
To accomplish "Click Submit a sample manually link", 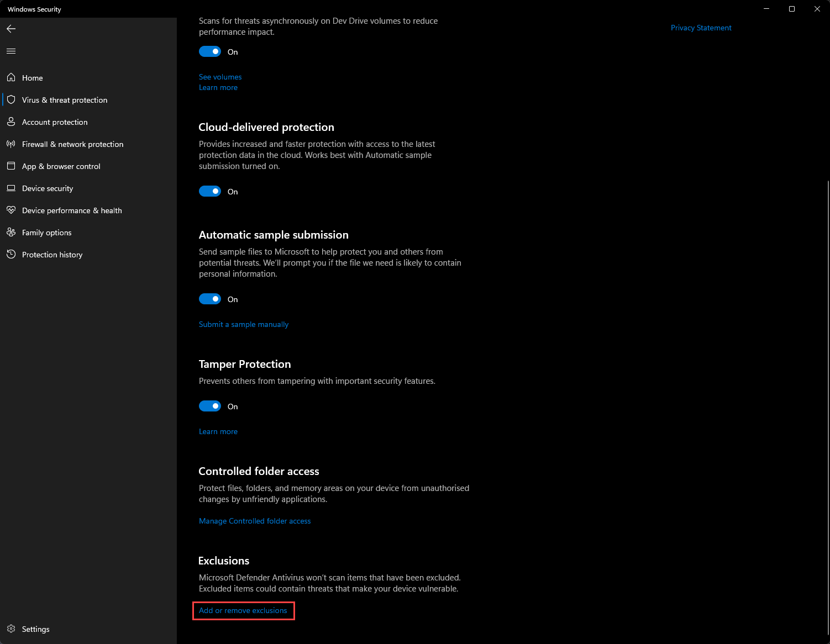I will point(244,324).
